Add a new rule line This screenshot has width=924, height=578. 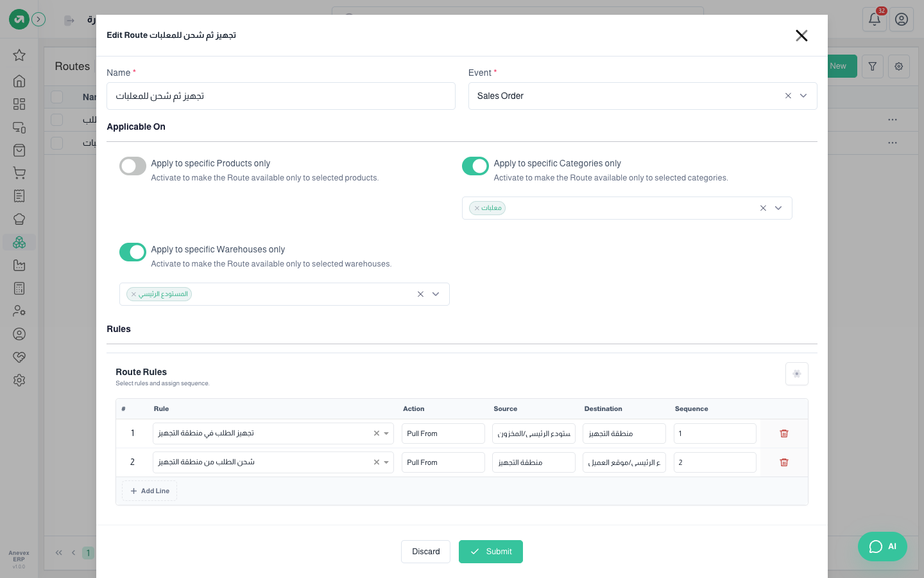point(150,491)
